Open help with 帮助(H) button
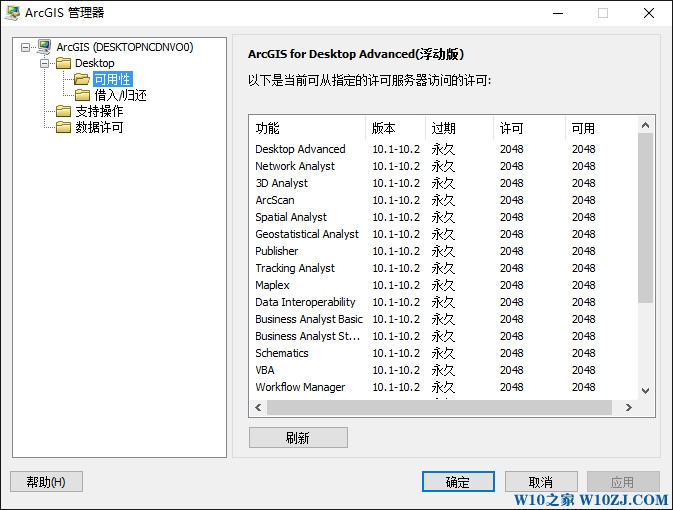The image size is (673, 510). click(46, 482)
